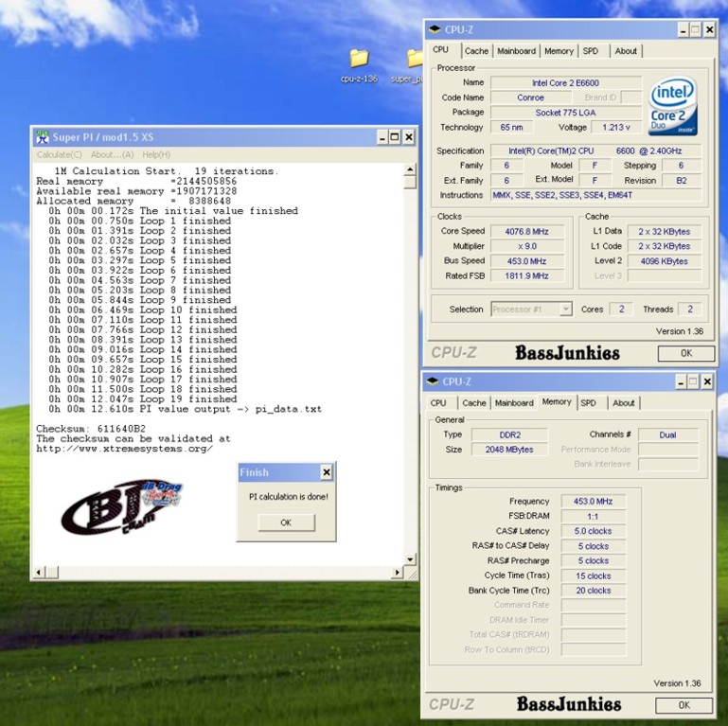This screenshot has height=726, width=728.
Task: Click the Multiplier value x 9.0
Action: pyautogui.click(x=527, y=246)
